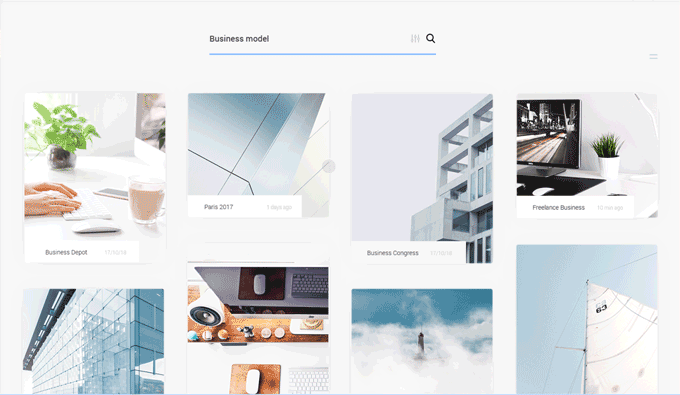Click the round handle beside Paris card
680x395 pixels.
tap(329, 166)
